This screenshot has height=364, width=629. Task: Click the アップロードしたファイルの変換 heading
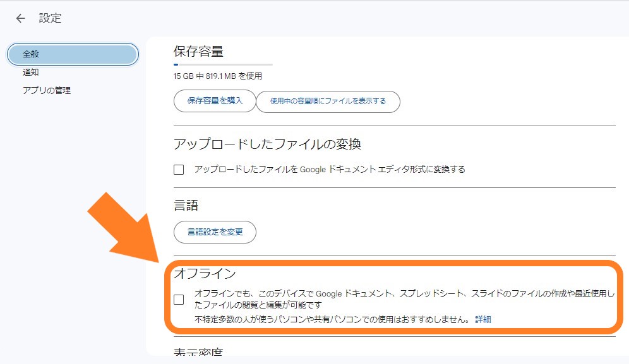click(267, 144)
